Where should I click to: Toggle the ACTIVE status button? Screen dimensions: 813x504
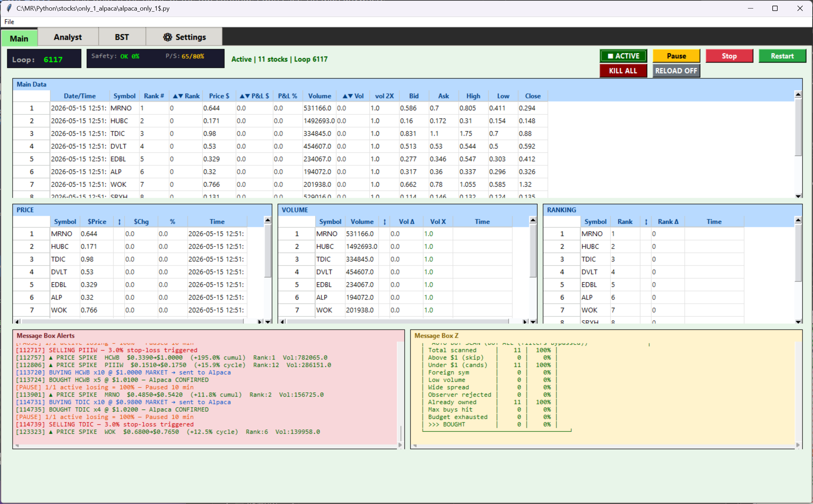click(623, 56)
